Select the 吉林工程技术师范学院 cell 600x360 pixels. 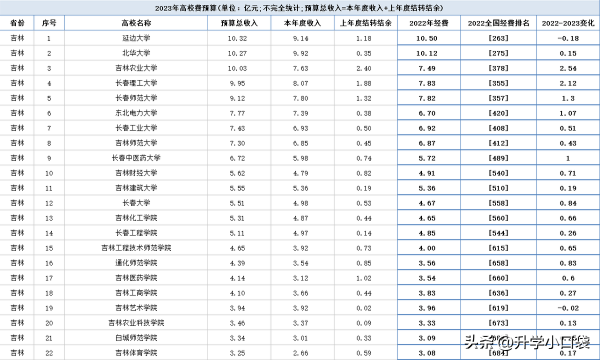136,248
